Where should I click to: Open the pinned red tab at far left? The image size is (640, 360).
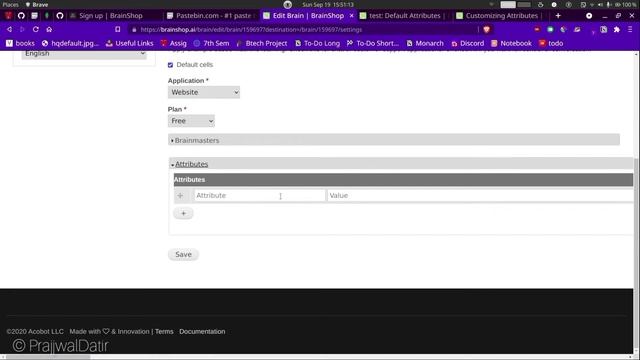tap(8, 16)
